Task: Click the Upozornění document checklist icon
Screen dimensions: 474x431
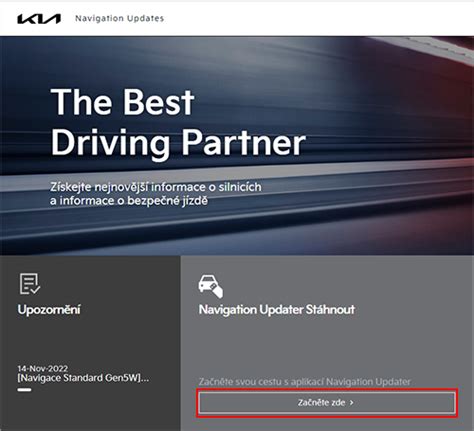Action: pos(30,284)
